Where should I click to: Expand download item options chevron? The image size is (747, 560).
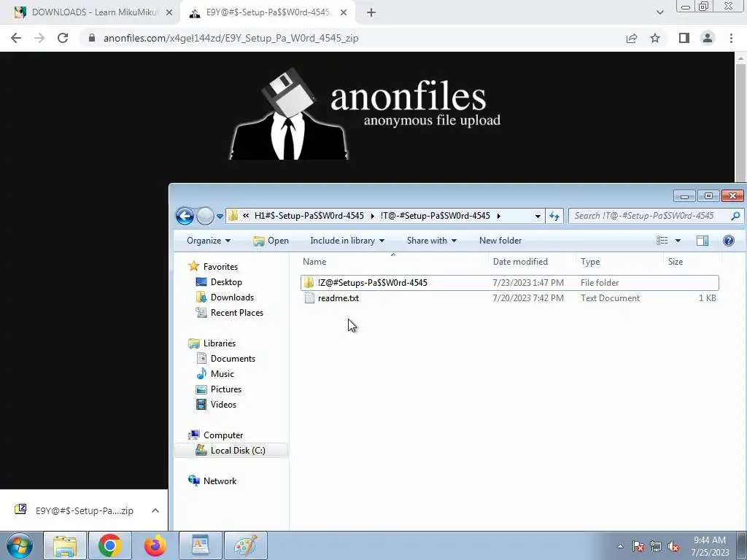pyautogui.click(x=155, y=510)
